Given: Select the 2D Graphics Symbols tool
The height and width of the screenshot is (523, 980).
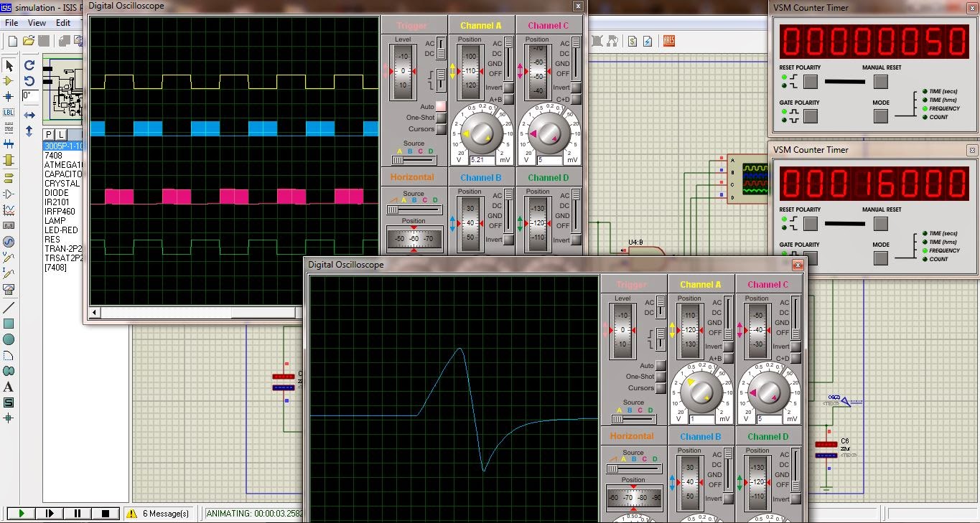Looking at the screenshot, I should coord(9,402).
